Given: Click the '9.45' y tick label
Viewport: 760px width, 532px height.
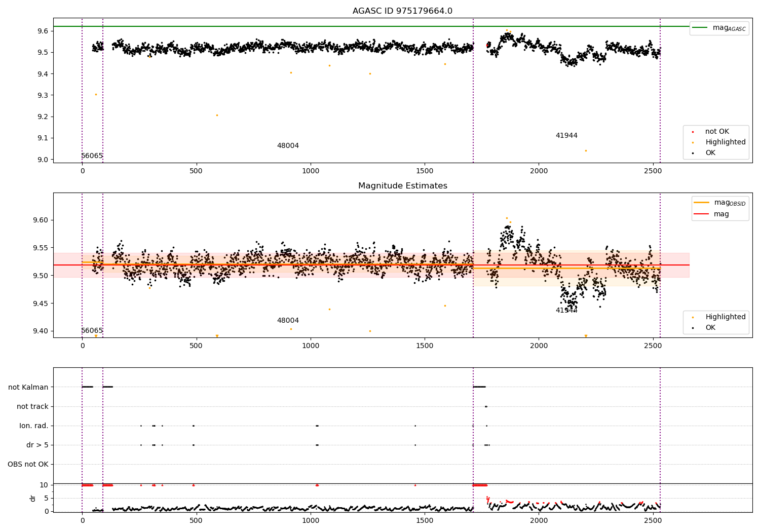Looking at the screenshot, I should (41, 303).
